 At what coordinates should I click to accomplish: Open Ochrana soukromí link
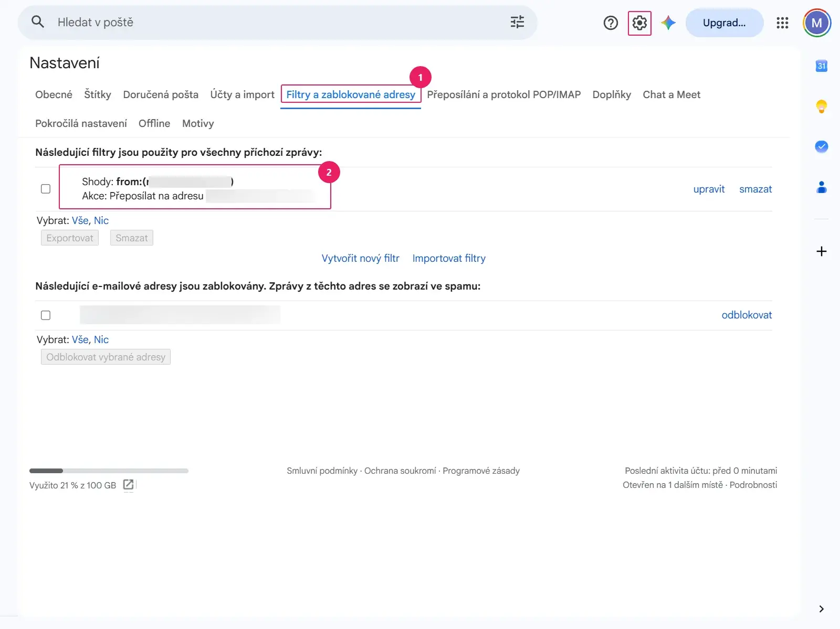(400, 471)
